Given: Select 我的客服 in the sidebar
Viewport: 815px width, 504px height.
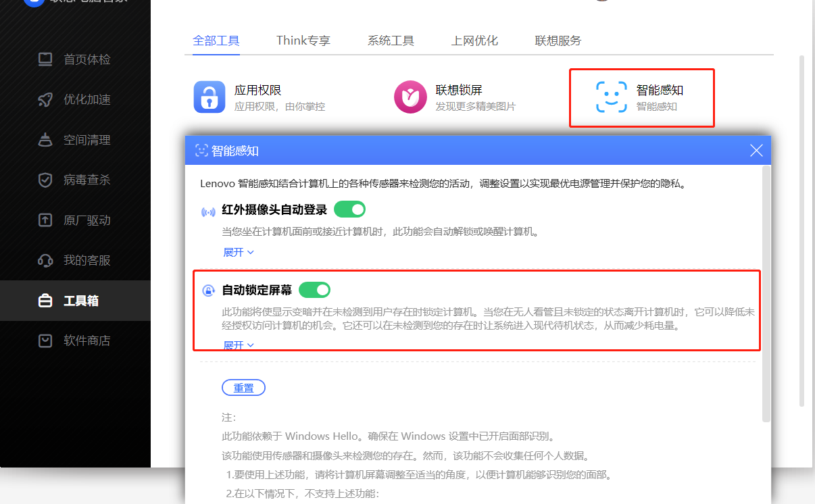Looking at the screenshot, I should click(75, 260).
